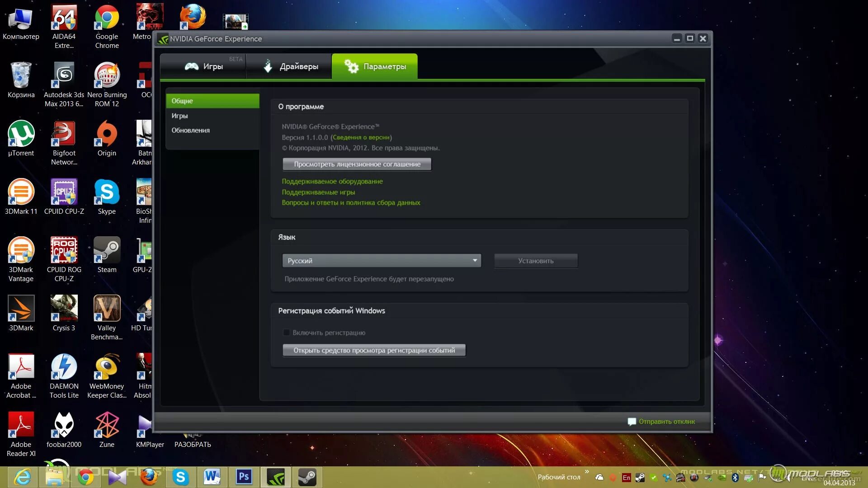Image resolution: width=868 pixels, height=488 pixels.
Task: Open Открыть средство просмотра регистрации событий
Action: (x=374, y=350)
